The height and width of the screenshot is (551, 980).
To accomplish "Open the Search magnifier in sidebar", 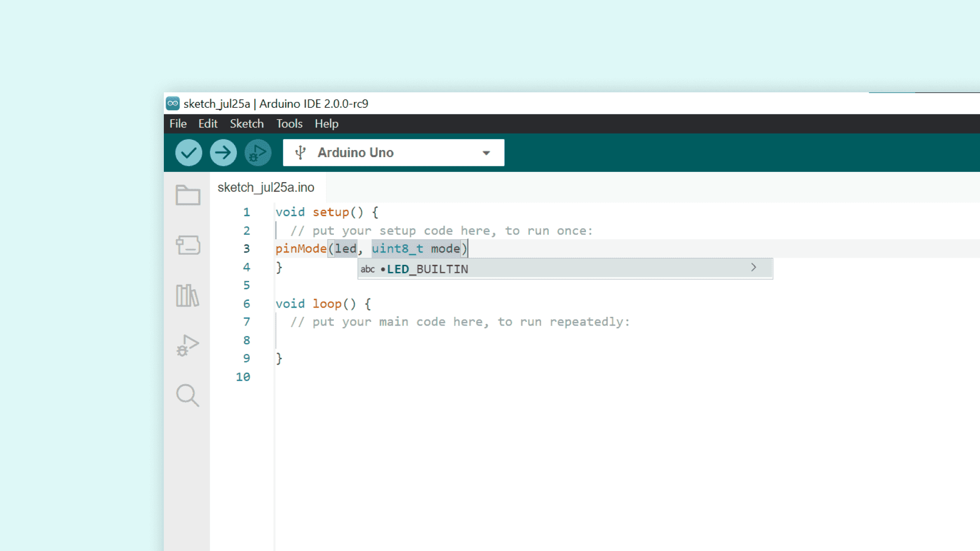I will coord(187,395).
